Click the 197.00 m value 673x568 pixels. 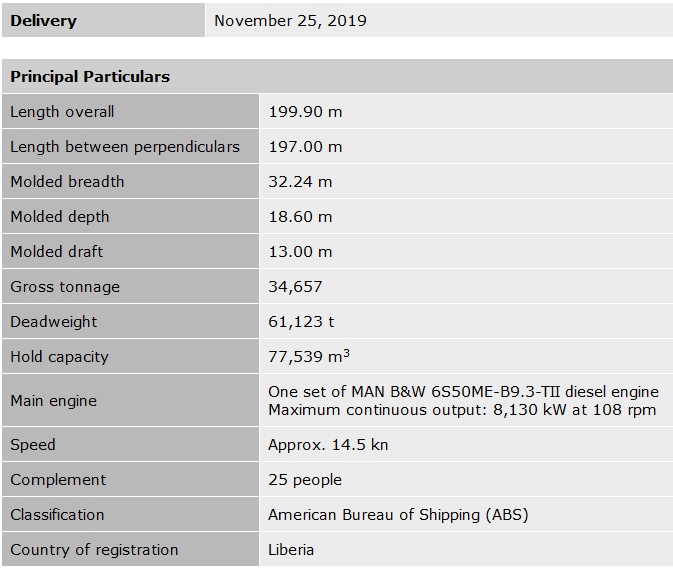pyautogui.click(x=305, y=147)
